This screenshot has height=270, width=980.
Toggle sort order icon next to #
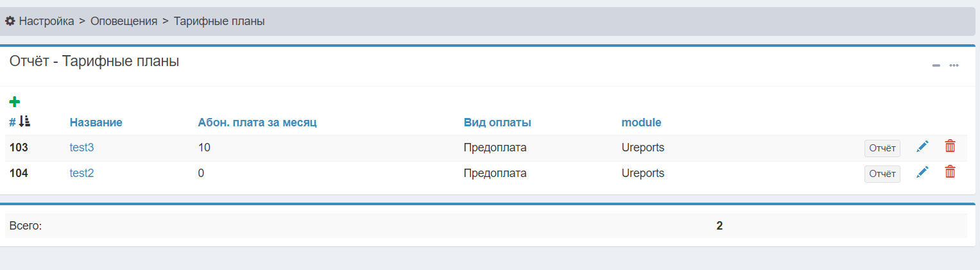24,122
